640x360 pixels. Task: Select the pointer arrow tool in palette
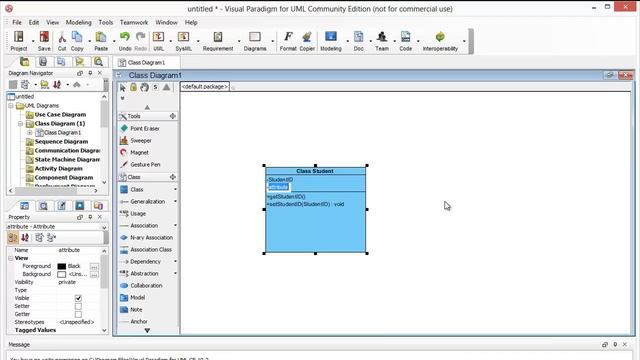122,87
